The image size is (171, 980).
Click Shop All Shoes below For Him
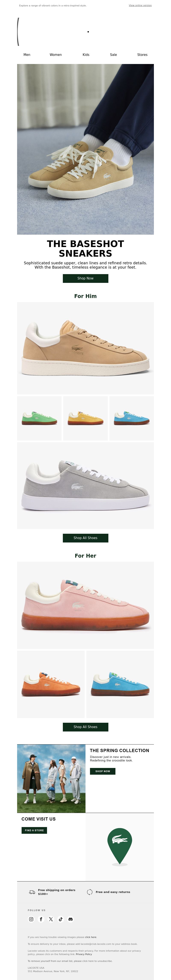tap(85, 538)
